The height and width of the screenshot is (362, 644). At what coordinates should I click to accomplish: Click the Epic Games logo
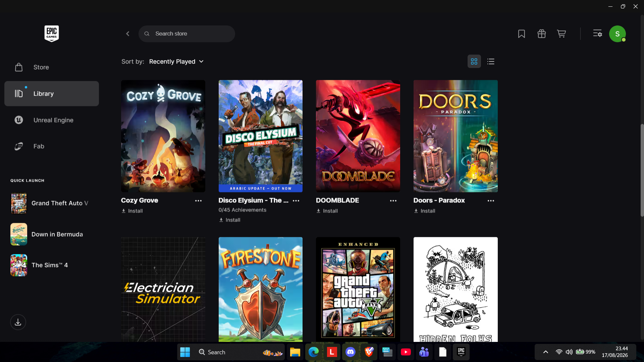click(x=52, y=34)
